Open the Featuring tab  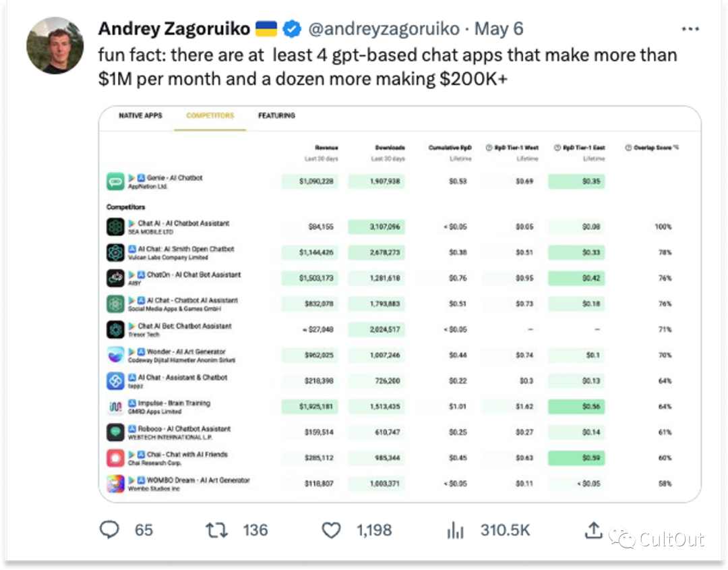277,115
